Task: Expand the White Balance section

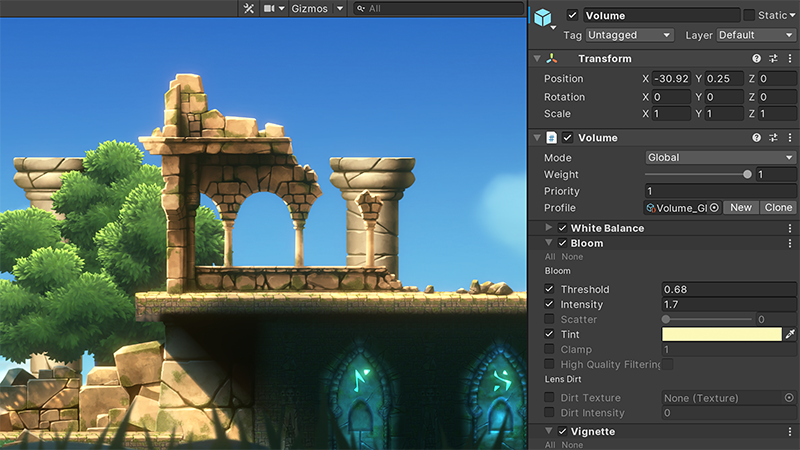Action: pos(549,228)
